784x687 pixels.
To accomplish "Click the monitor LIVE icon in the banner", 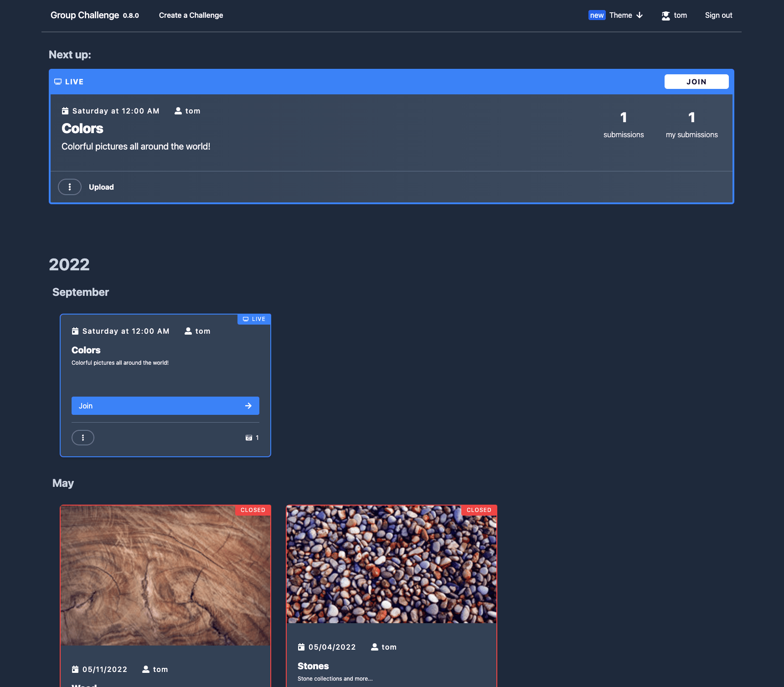I will point(58,82).
